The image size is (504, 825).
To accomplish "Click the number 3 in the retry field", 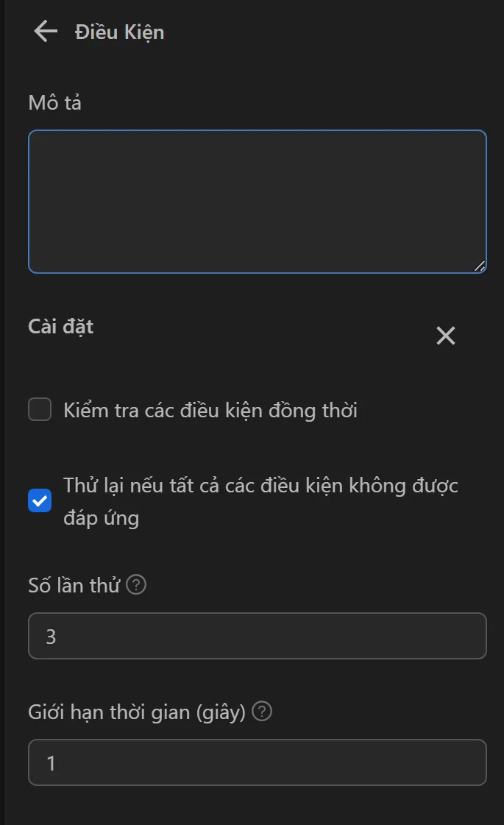I will (x=51, y=636).
